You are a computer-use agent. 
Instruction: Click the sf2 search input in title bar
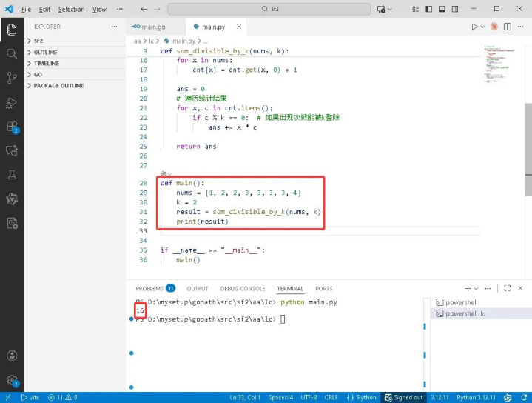point(269,10)
